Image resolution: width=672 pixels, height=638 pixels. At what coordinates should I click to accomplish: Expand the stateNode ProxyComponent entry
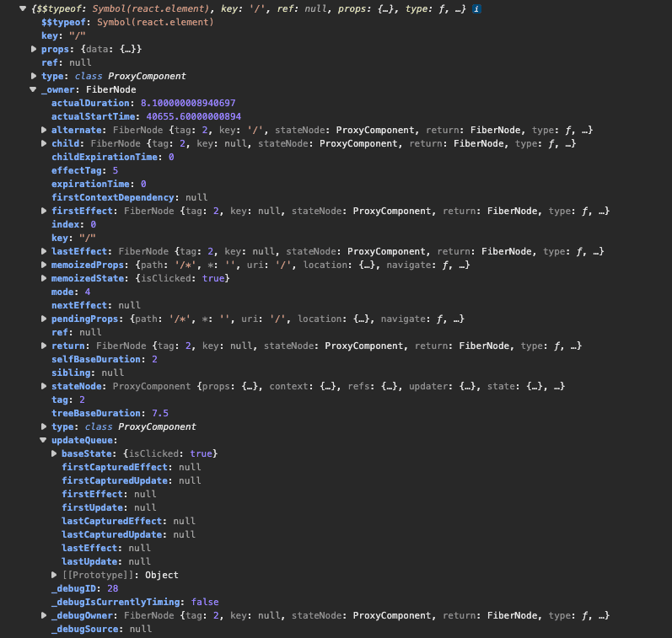pyautogui.click(x=44, y=386)
